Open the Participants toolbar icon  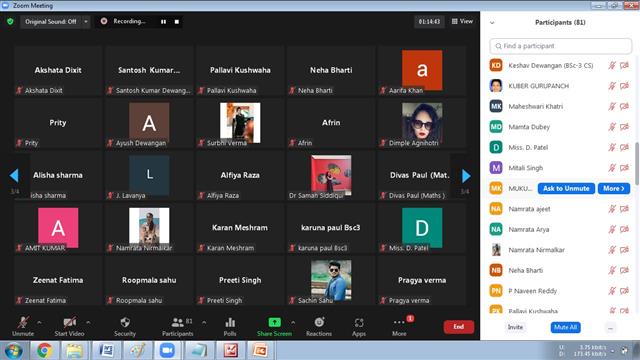pyautogui.click(x=178, y=322)
